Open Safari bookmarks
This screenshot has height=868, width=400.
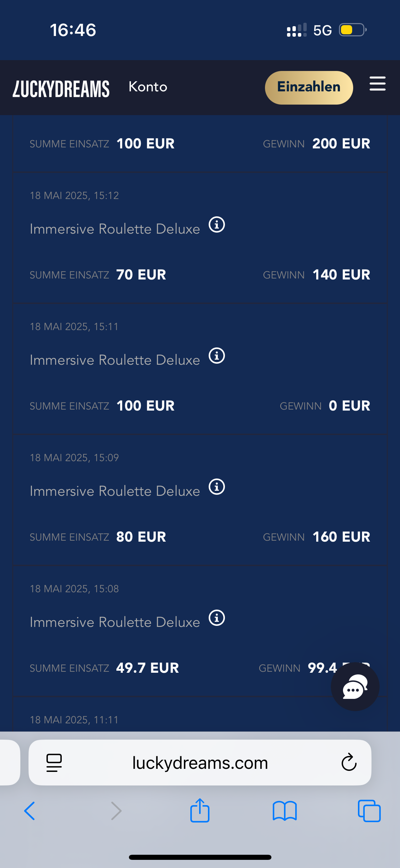[285, 811]
